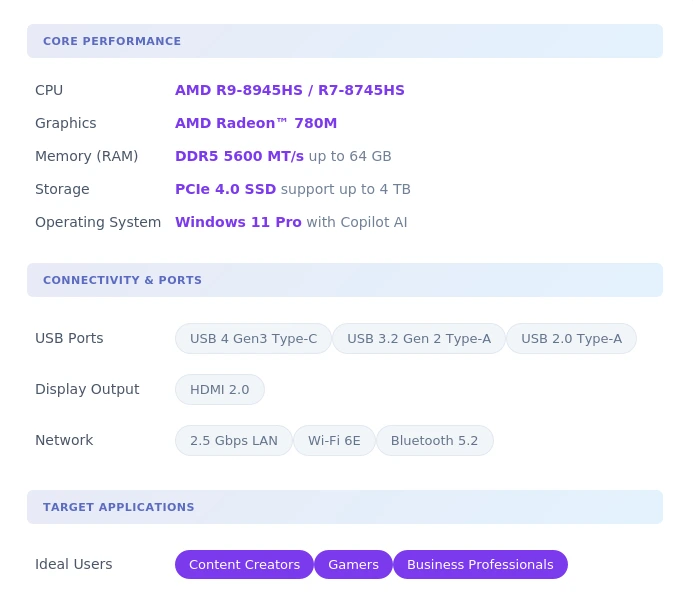Choose the Content Creators tag
693x612 pixels.
244,564
